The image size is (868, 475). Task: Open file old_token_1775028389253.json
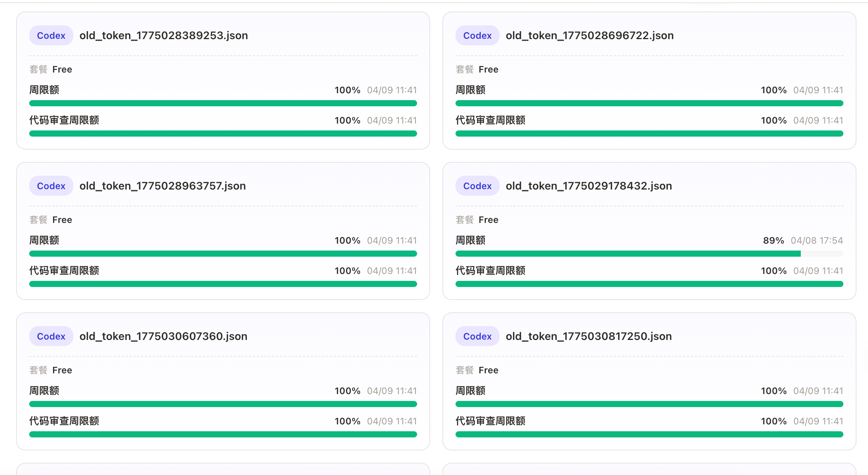[x=164, y=36]
